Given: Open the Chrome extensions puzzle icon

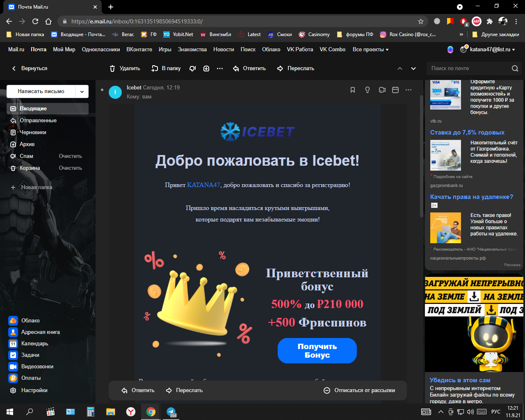Looking at the screenshot, I should point(490,21).
